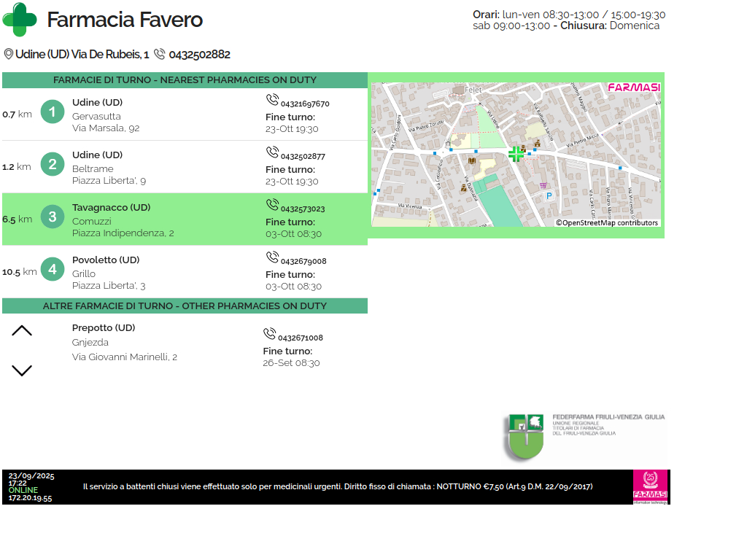Viewport: 747px width, 560px height.
Task: Click the blue parking P icon on map
Action: [x=549, y=196]
